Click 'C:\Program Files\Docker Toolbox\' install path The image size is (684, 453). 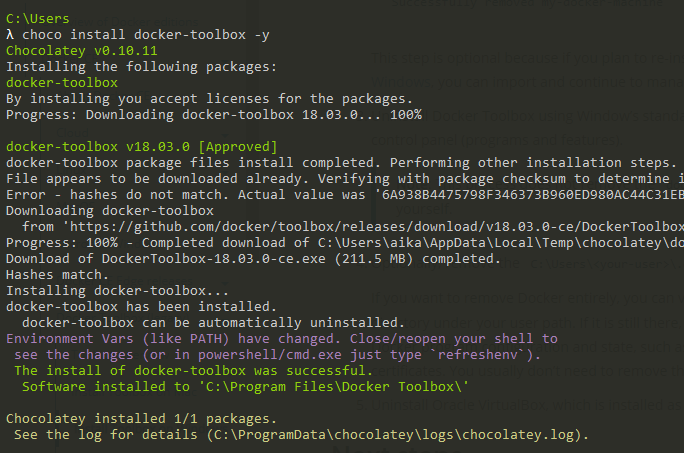[x=334, y=387]
